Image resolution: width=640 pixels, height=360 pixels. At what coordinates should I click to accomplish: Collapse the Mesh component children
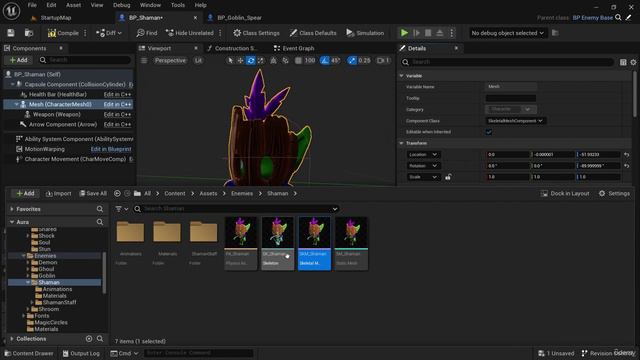point(16,104)
